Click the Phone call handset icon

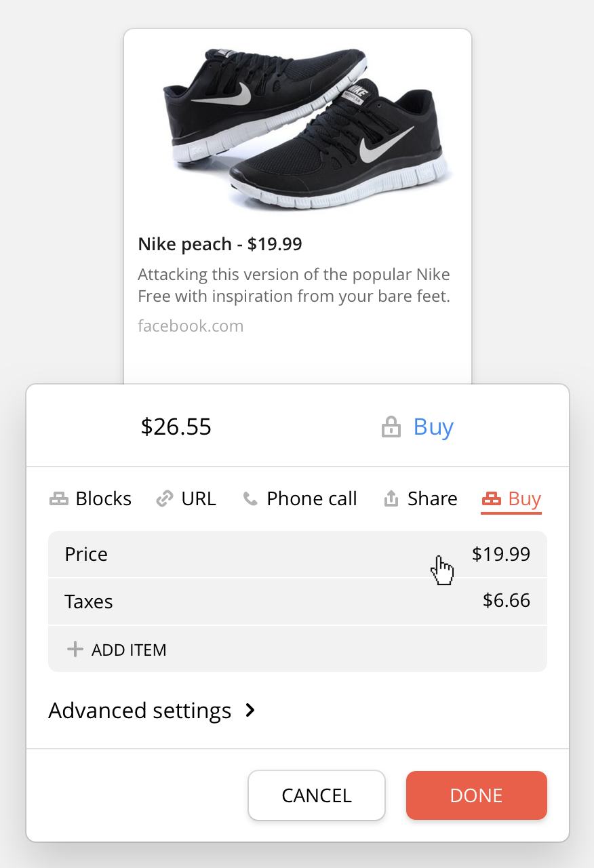tap(250, 500)
